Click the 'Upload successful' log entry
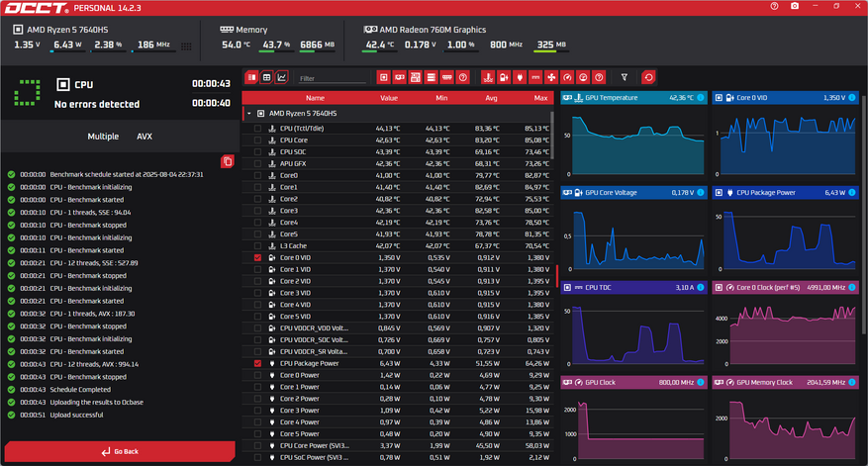868x466 pixels. 76,416
